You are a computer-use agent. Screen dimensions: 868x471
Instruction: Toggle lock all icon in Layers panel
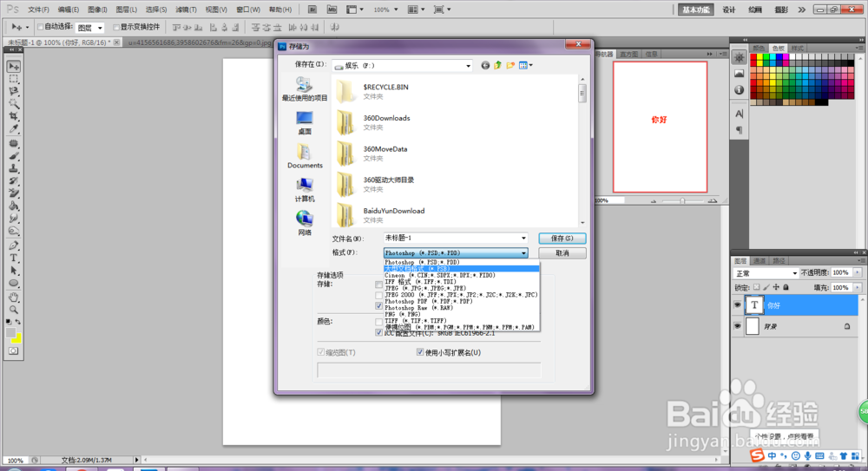click(786, 287)
